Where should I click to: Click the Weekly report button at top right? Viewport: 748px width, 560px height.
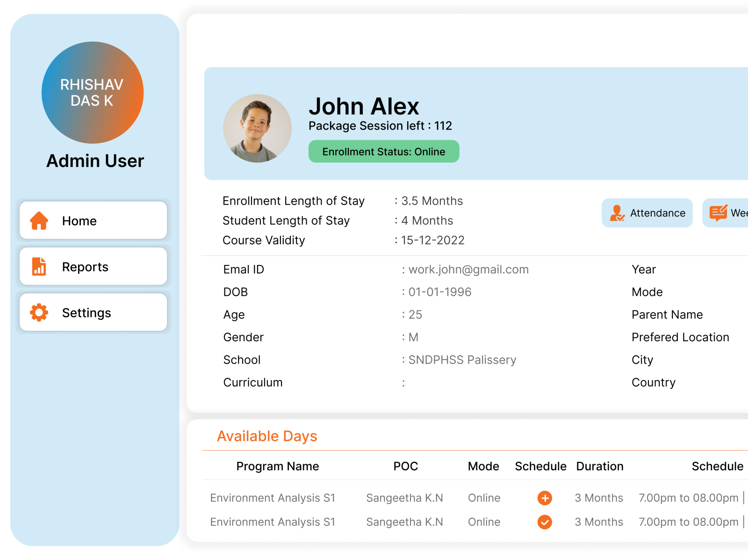coord(729,213)
